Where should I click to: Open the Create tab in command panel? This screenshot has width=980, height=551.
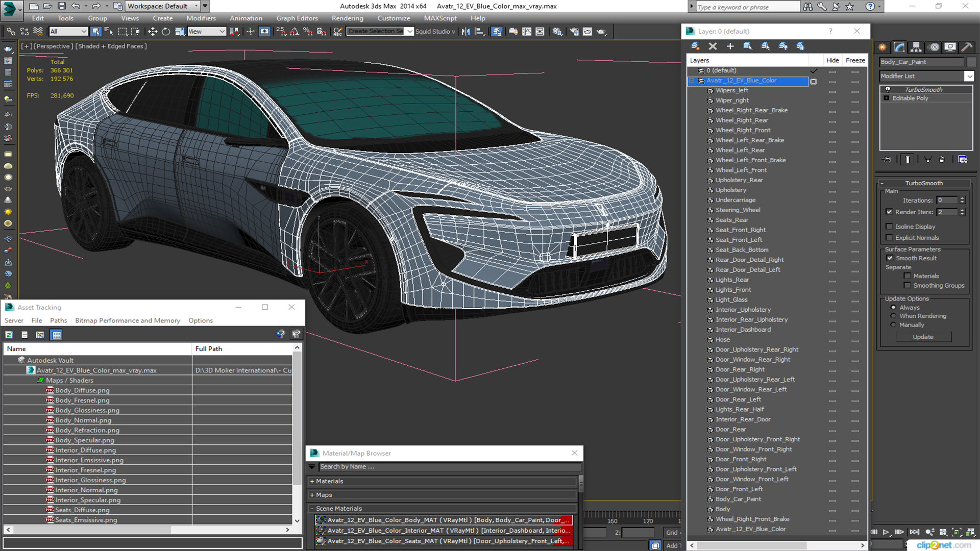coord(883,47)
